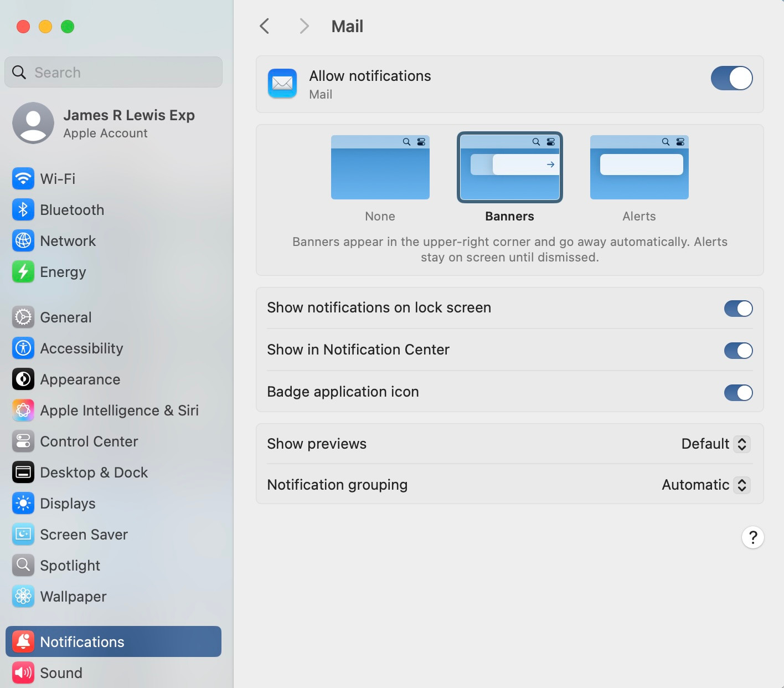Click inside the Search field
Image resolution: width=784 pixels, height=688 pixels.
(x=114, y=72)
